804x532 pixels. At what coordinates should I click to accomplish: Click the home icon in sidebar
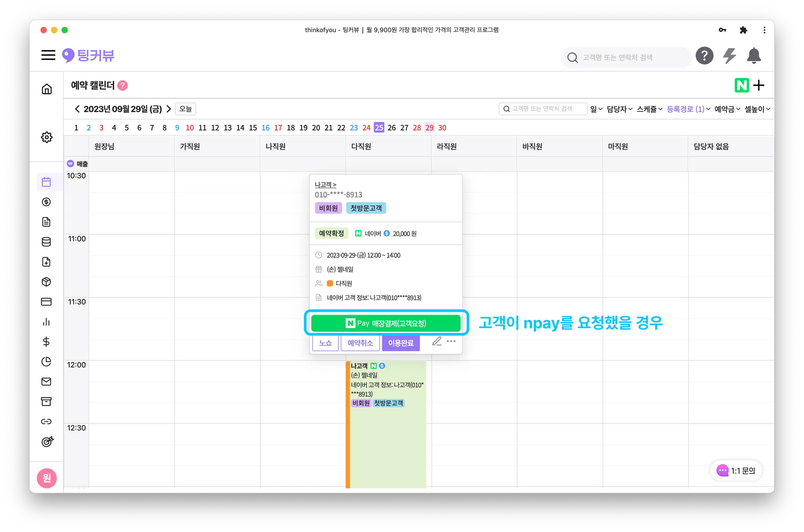click(47, 89)
